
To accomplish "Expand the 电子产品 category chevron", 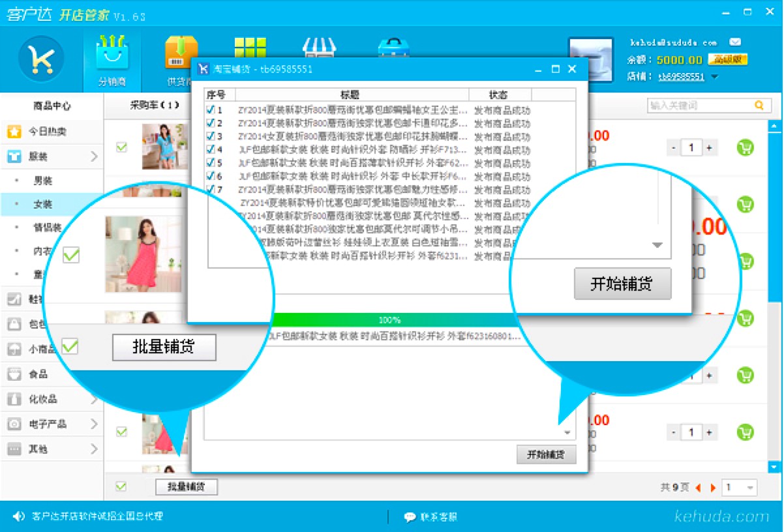I will pos(94,424).
